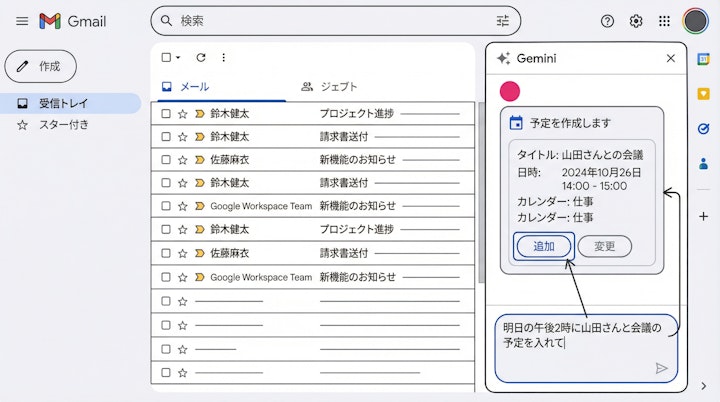Open the more options three-dot menu
Viewport: 720px width, 402px height.
(x=224, y=57)
